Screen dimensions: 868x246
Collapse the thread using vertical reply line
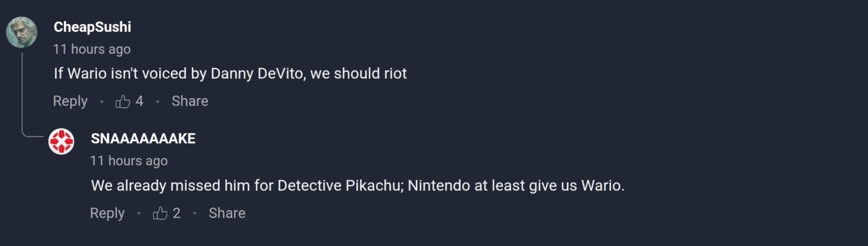(x=22, y=93)
